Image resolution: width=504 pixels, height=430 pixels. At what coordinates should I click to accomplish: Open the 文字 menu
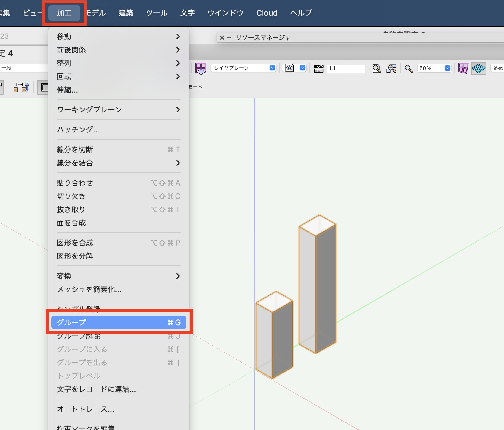click(x=187, y=13)
